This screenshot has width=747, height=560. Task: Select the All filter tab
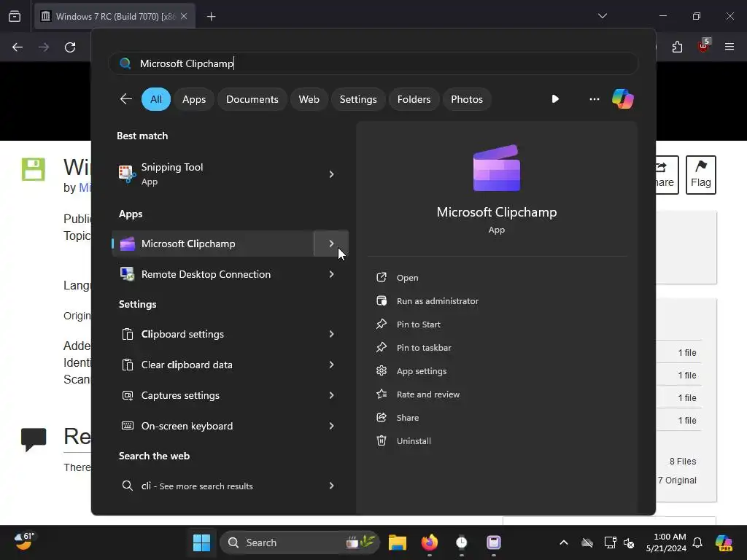coord(156,99)
